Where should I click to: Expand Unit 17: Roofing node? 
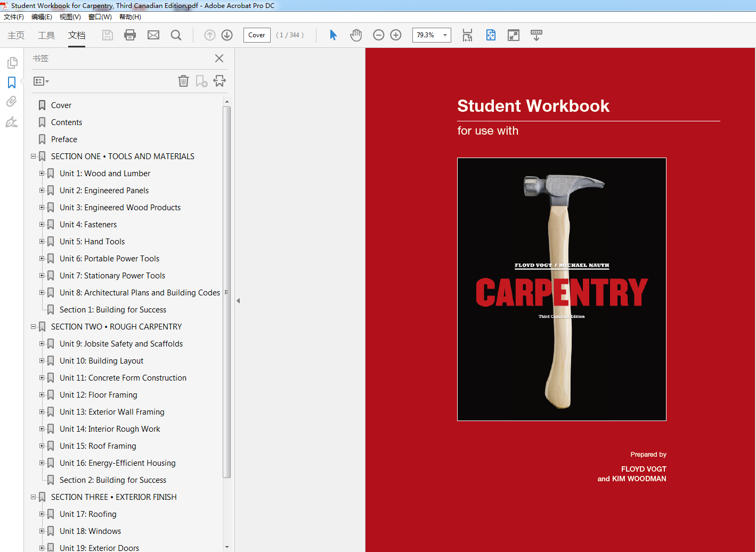pos(42,514)
